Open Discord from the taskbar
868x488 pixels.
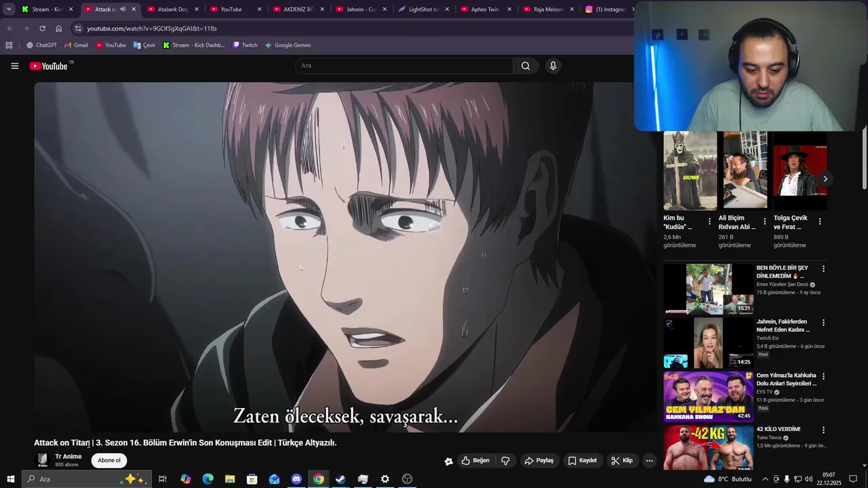click(x=296, y=479)
